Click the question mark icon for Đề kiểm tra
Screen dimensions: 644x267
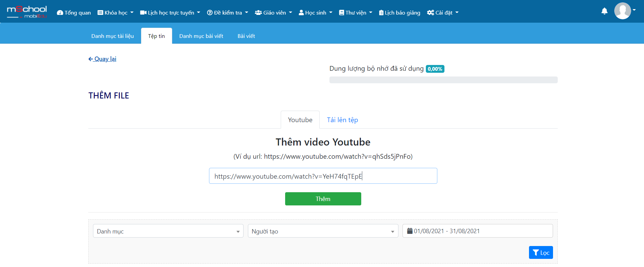click(x=210, y=13)
